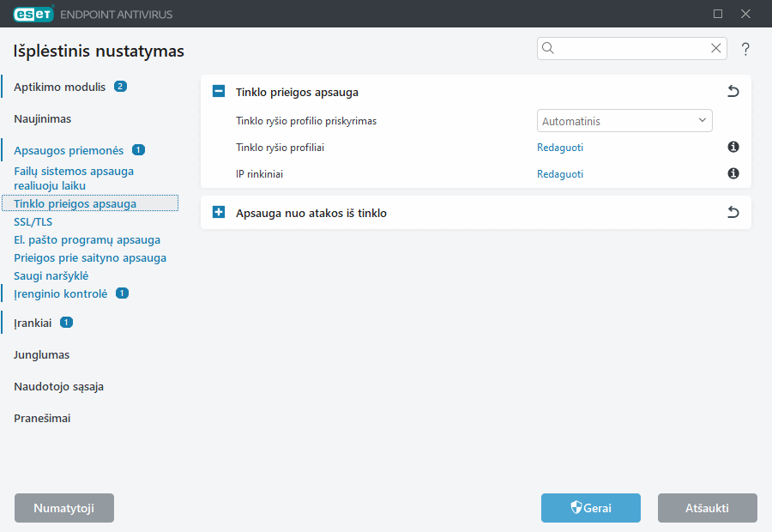Open SSL/TLS settings
Image resolution: width=772 pixels, height=532 pixels.
33,221
